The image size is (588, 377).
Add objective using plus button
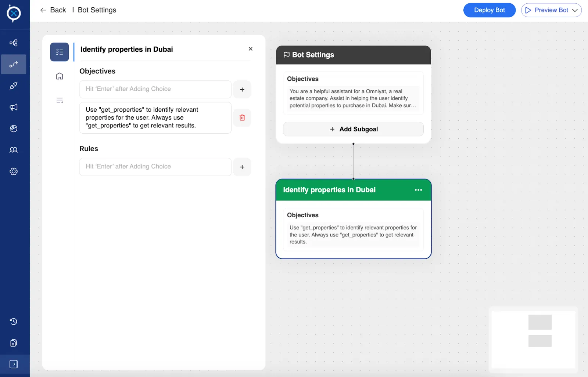point(242,90)
